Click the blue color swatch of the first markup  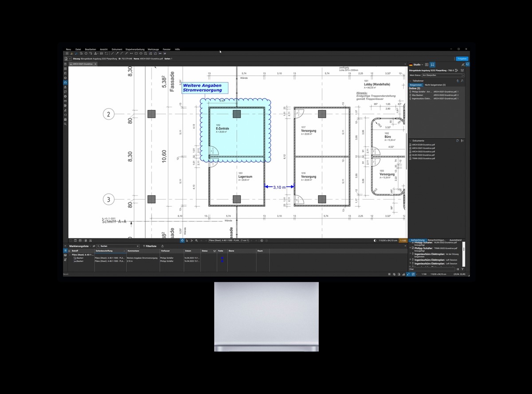pos(222,258)
